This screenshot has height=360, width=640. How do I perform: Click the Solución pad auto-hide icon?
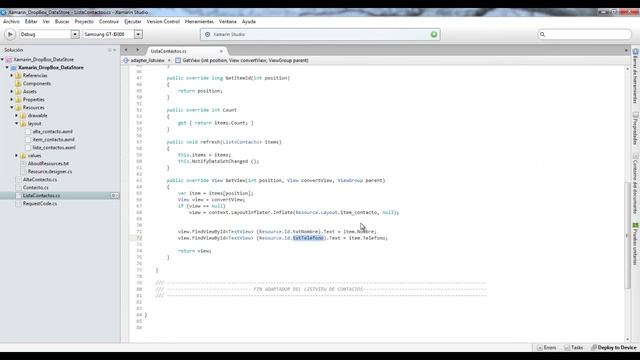click(109, 50)
